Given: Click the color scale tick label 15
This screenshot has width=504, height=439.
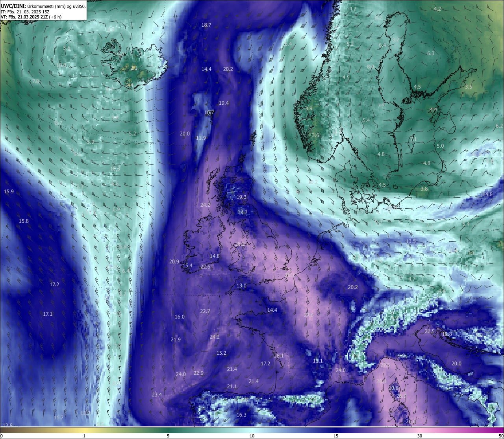Looking at the screenshot, I should pos(336,436).
